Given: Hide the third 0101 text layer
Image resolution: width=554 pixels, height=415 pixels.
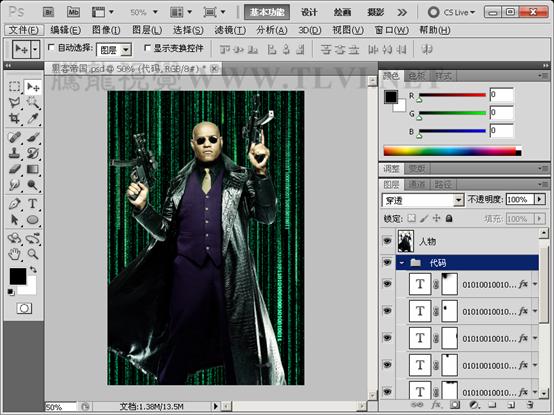Looking at the screenshot, I should (387, 338).
